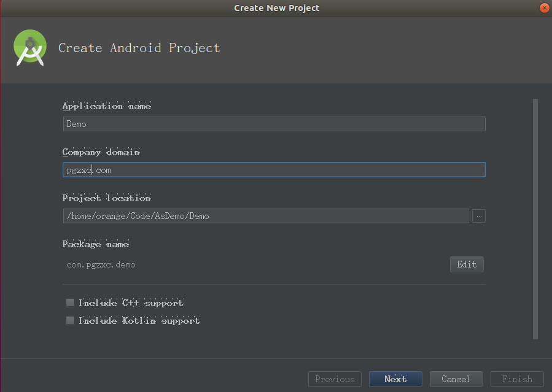Close the Create New Project dialog
Viewport: 552px width, 392px height.
(544, 8)
